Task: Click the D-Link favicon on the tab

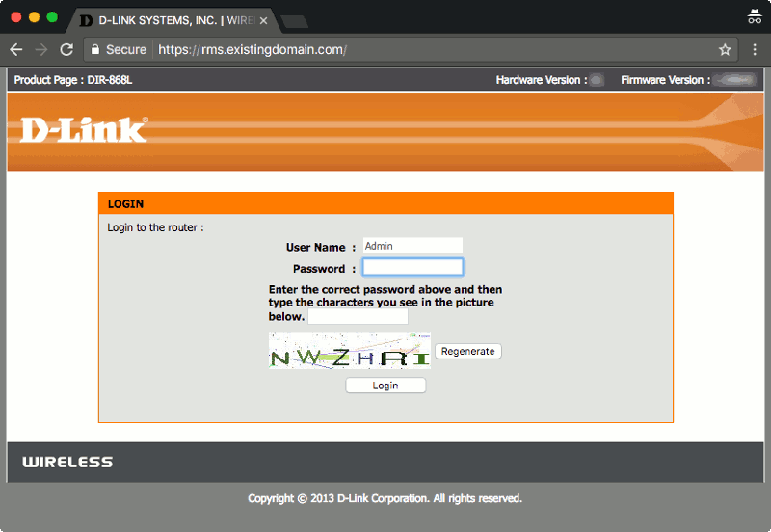Action: tap(86, 20)
